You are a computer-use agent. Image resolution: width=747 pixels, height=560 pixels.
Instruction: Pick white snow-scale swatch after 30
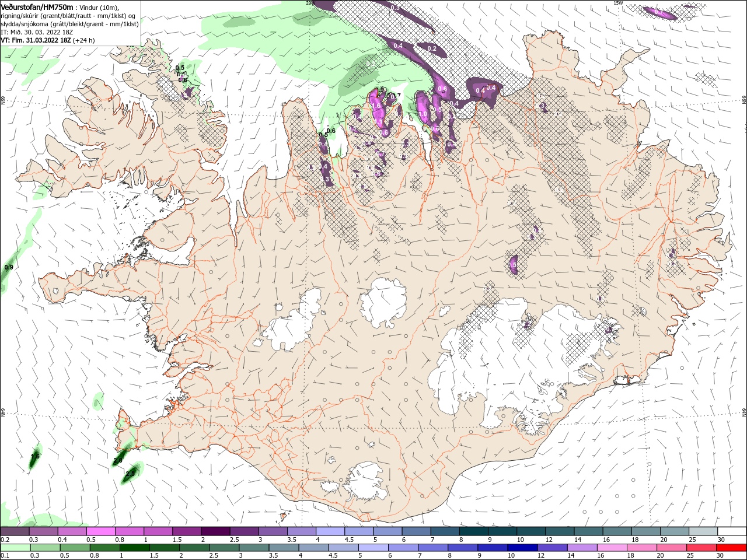tap(732, 531)
